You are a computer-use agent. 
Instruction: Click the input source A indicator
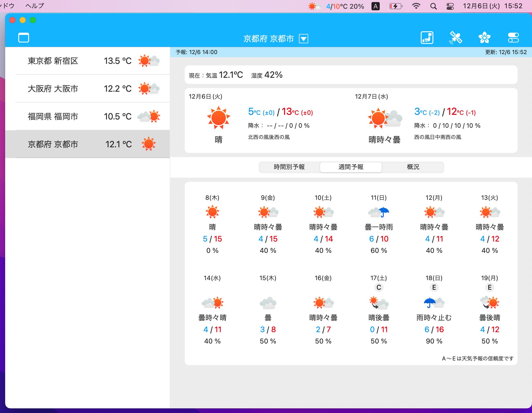click(375, 6)
